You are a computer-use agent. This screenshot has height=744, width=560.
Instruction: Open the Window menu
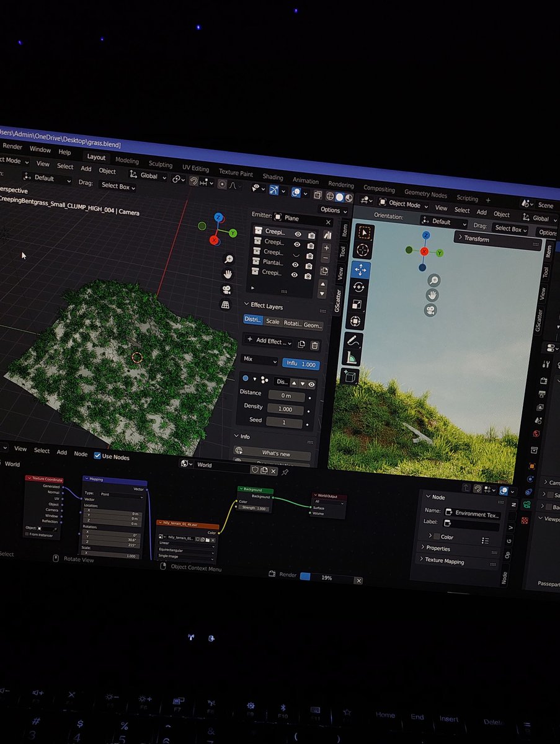click(40, 149)
